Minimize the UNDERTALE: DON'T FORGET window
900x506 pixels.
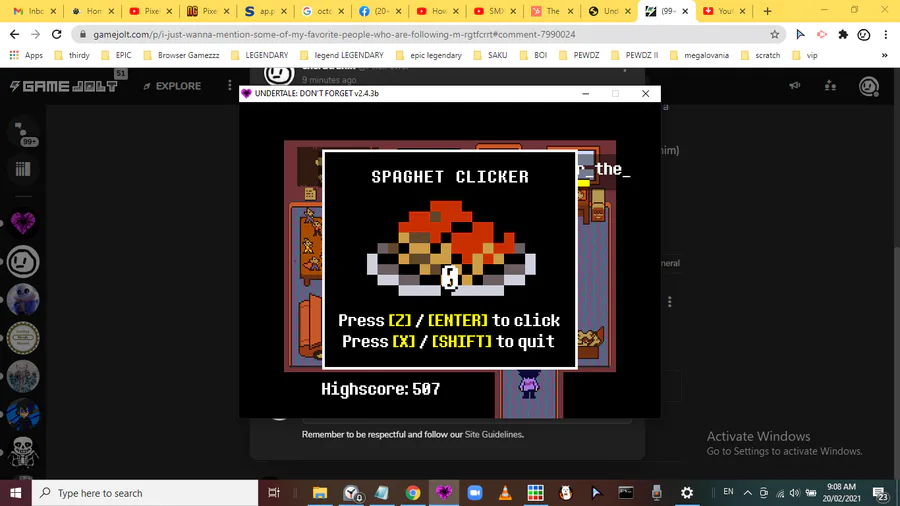pos(585,94)
